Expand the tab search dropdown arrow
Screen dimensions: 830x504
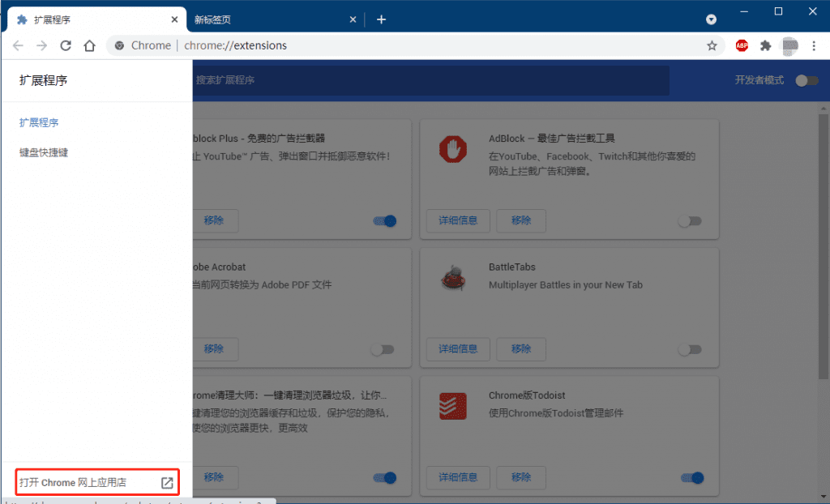point(711,19)
